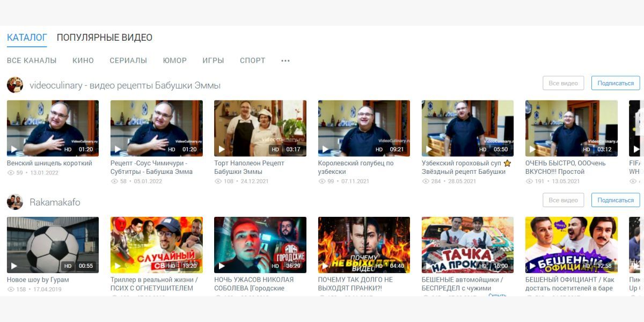The height and width of the screenshot is (322, 644).
Task: Open the ПОЧЕМУ ТАК ДОЛГО НЕ ВЫХОДЯТ title
Action: pyautogui.click(x=355, y=284)
